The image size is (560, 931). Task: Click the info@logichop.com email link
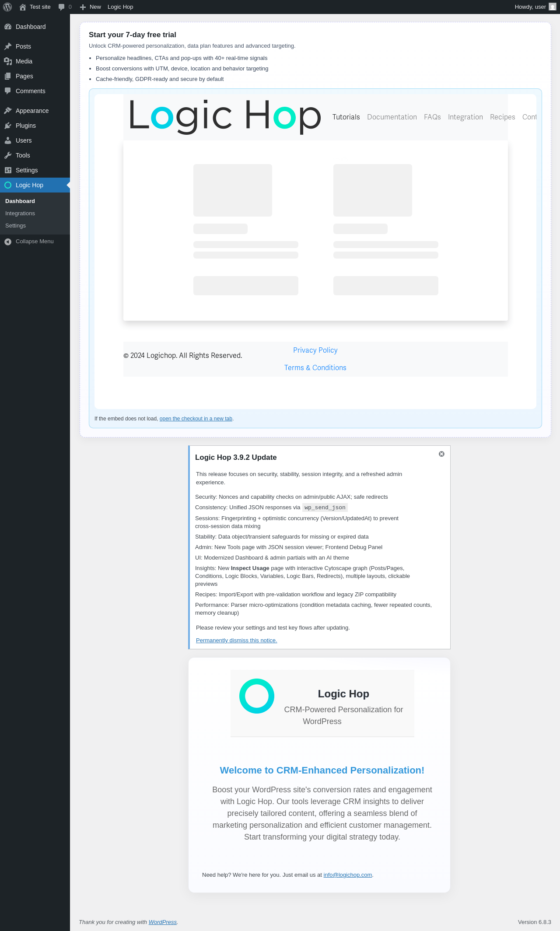(x=348, y=875)
